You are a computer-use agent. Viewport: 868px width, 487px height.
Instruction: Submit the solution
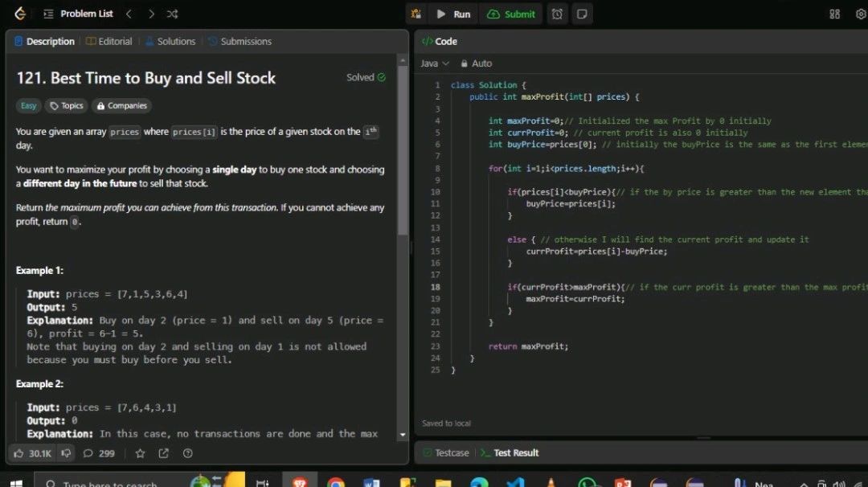(x=511, y=14)
